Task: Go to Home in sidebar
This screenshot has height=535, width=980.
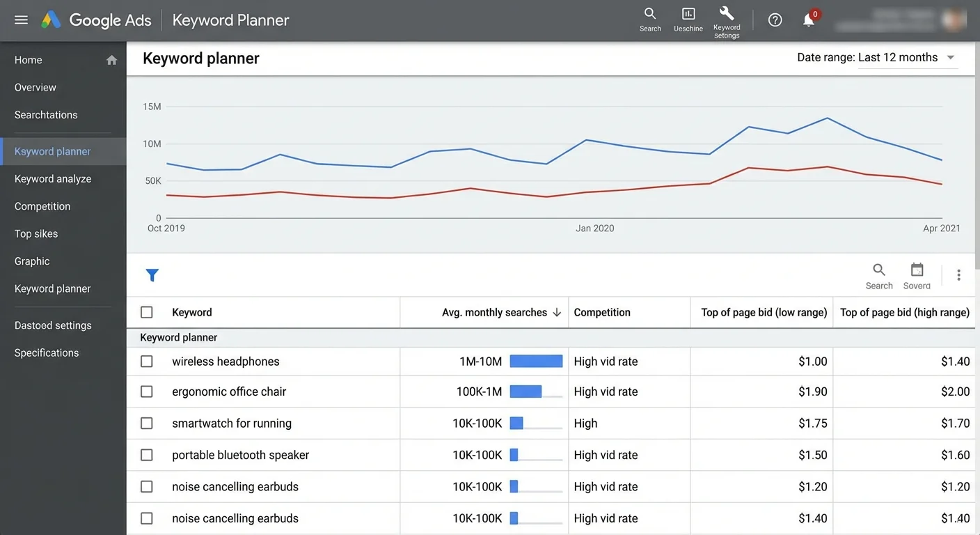Action: pos(29,60)
